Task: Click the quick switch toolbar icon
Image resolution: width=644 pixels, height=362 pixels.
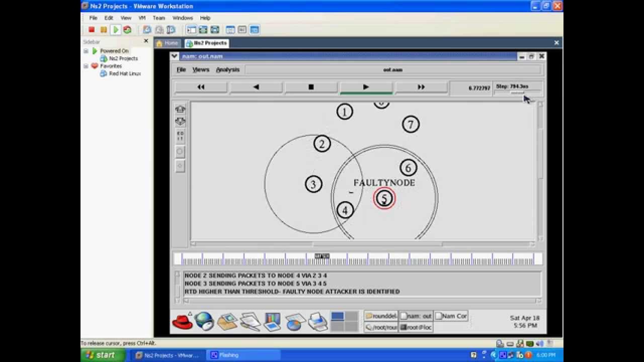Action: (x=215, y=30)
